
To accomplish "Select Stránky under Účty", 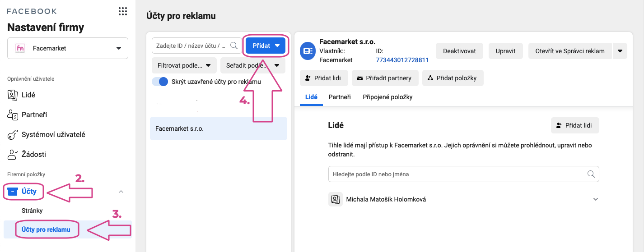I will [x=32, y=211].
